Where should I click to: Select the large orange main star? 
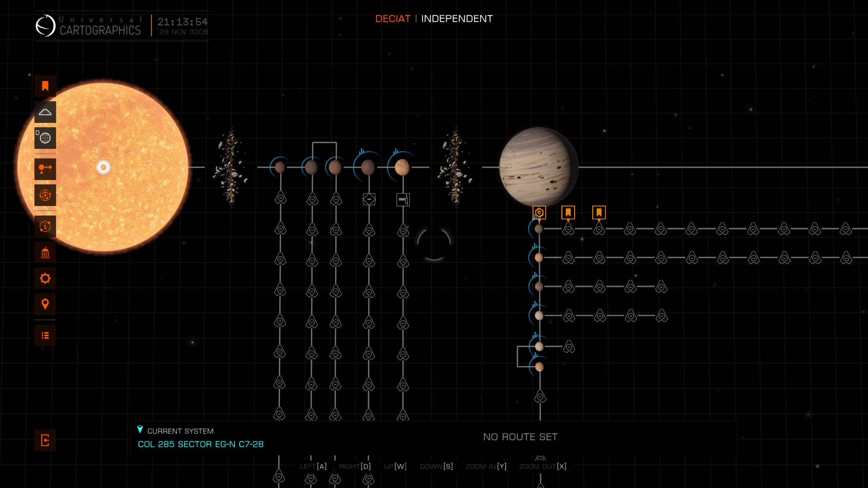click(x=103, y=167)
